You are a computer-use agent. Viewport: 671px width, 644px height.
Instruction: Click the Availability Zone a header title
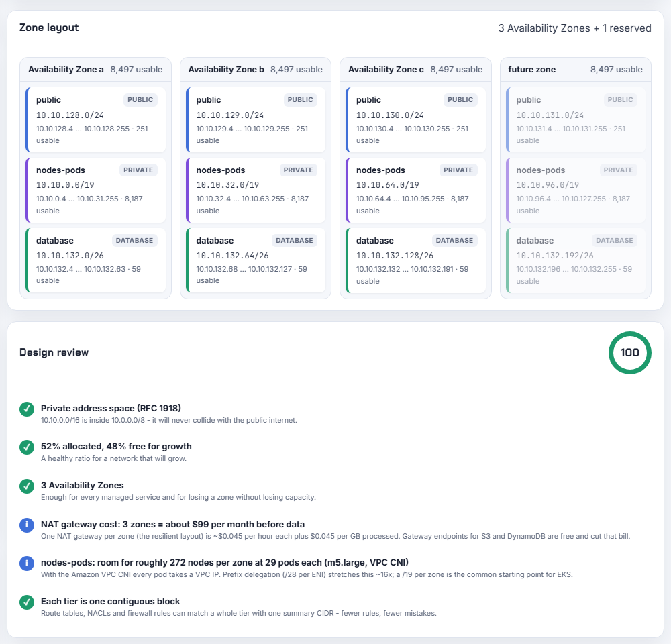pos(66,69)
